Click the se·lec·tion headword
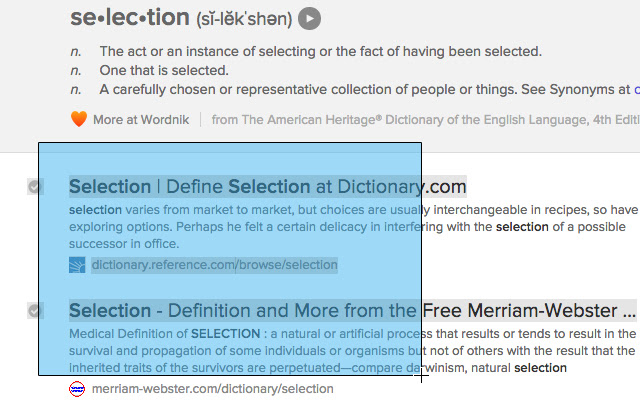Image resolution: width=640 pixels, height=400 pixels. click(x=130, y=18)
